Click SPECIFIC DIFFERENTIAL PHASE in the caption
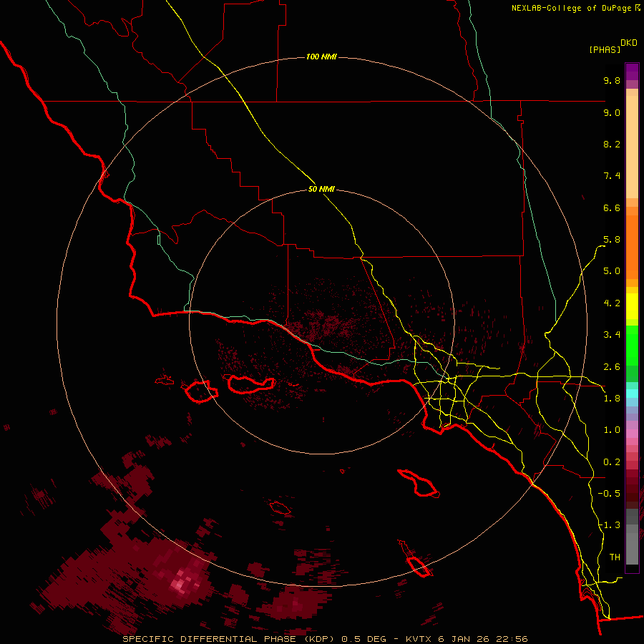Viewport: 644px width, 644px height. tap(209, 639)
